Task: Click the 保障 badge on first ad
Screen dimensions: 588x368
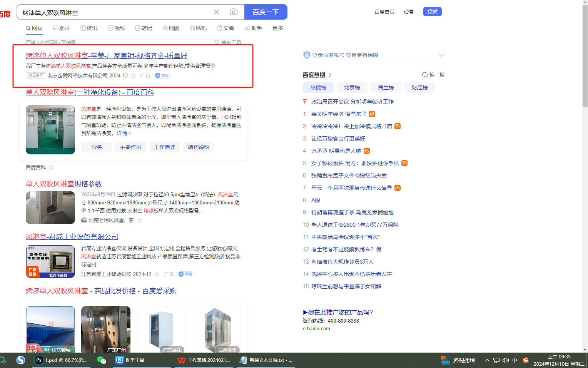Action: (163, 75)
